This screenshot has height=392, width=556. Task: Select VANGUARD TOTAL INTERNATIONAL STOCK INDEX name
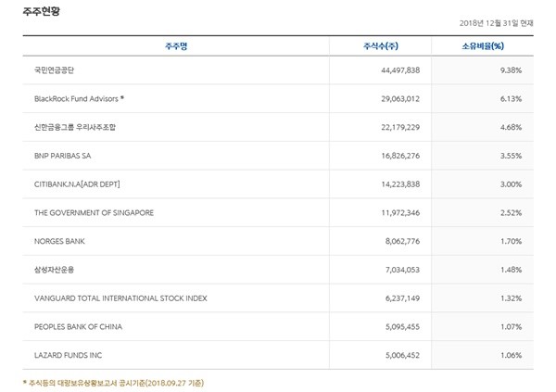click(120, 298)
